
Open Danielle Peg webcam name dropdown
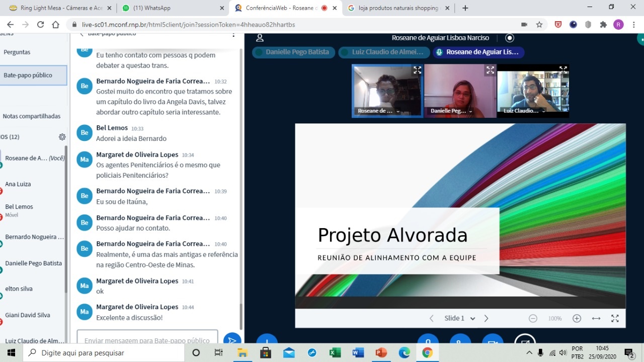click(451, 111)
